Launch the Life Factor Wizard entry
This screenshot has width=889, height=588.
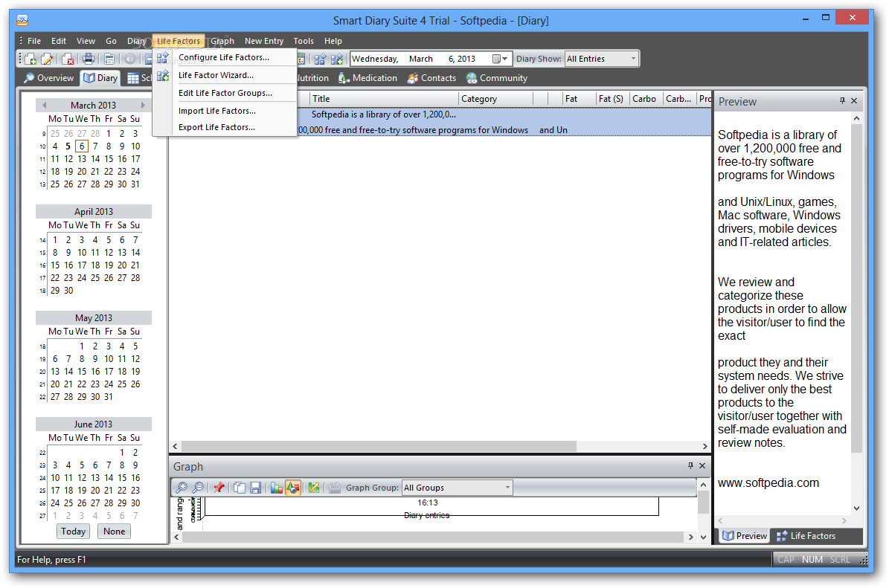[x=225, y=75]
